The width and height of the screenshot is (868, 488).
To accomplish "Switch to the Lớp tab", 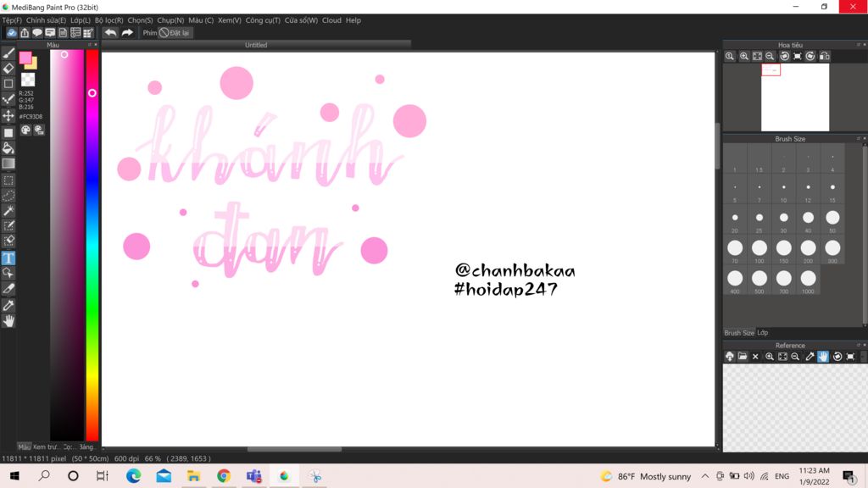I will (x=762, y=332).
